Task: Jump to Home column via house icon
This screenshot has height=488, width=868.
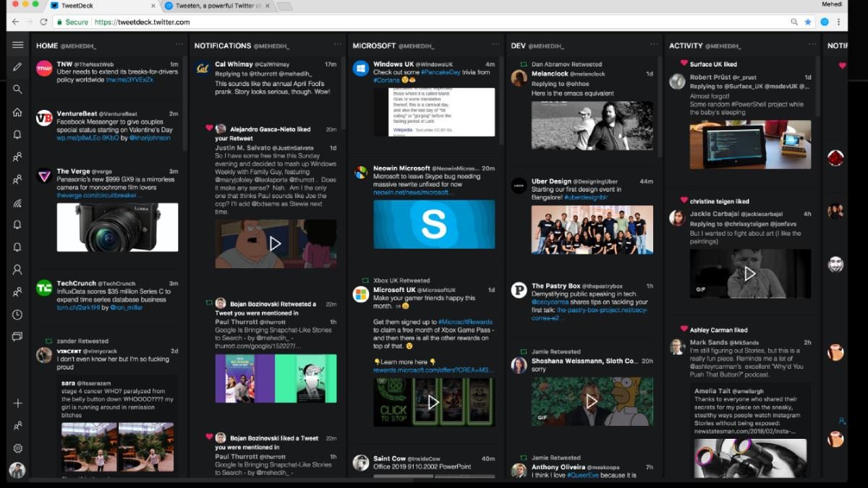Action: pos(17,112)
